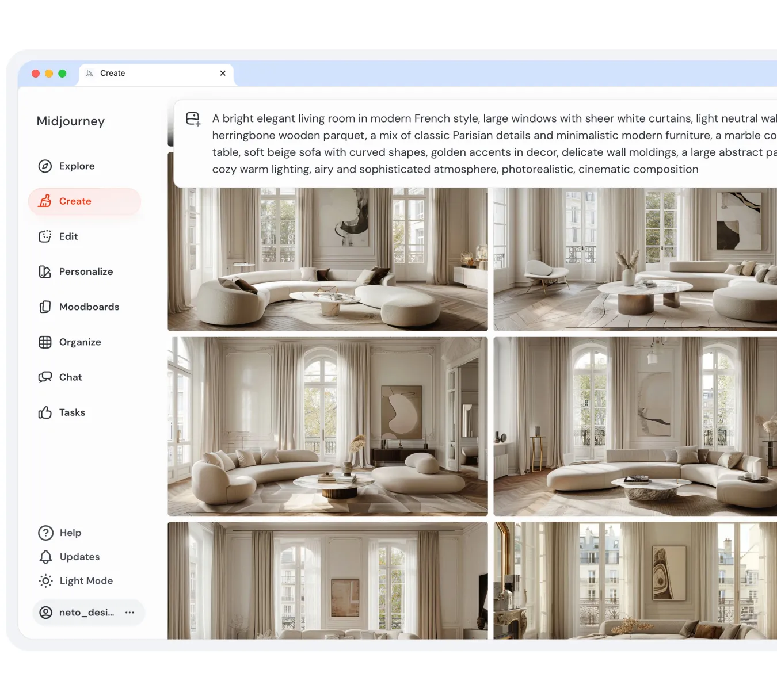Click the Personalize icon

(45, 271)
